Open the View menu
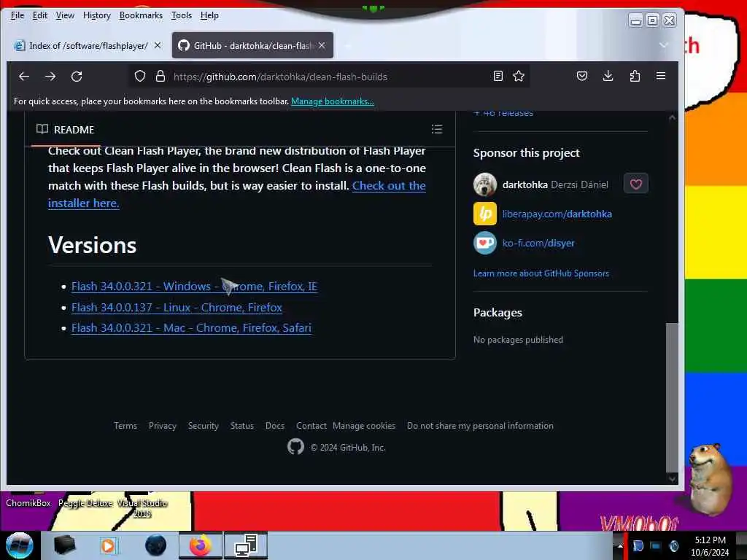This screenshot has width=747, height=560. [65, 15]
